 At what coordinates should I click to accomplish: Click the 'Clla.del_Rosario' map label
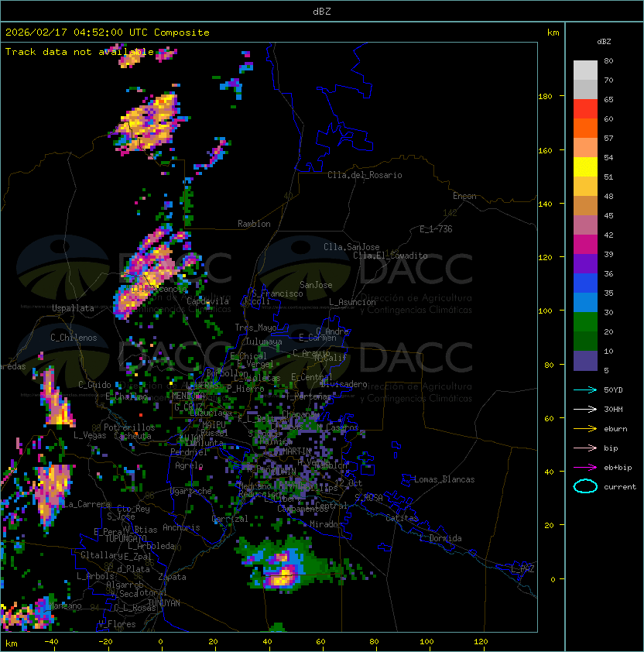(x=365, y=176)
